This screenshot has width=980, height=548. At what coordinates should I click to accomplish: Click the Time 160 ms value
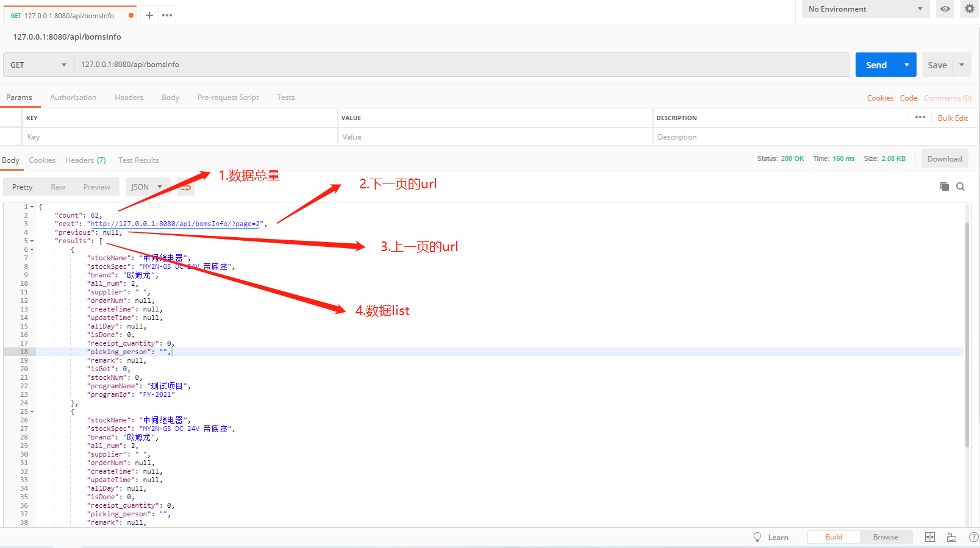[843, 158]
